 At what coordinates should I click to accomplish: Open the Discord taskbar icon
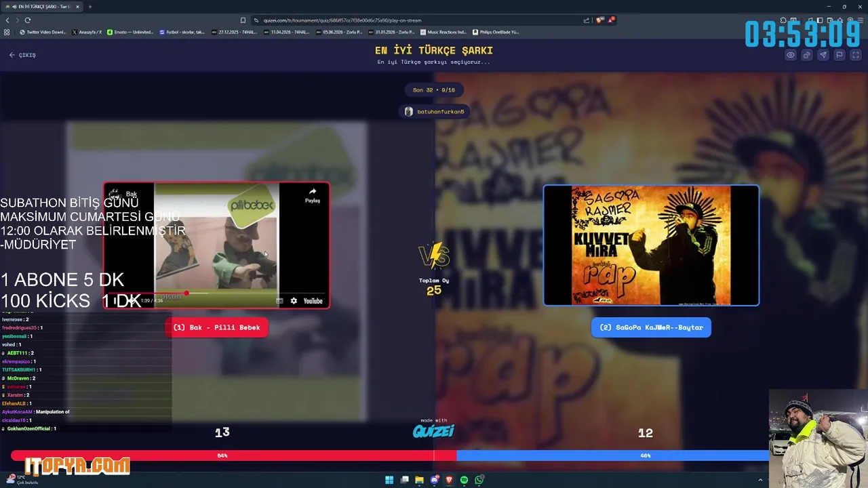pos(435,480)
